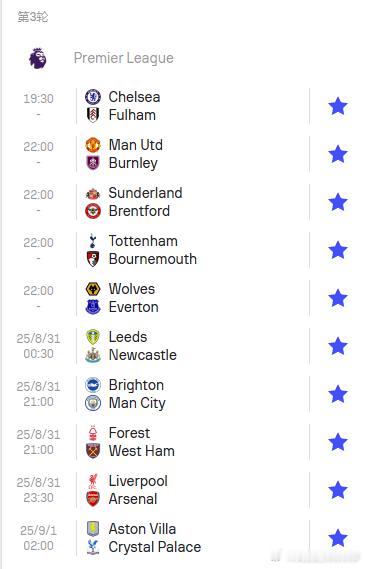Click the Newcastle club crest
The width and height of the screenshot is (365, 569).
(93, 355)
